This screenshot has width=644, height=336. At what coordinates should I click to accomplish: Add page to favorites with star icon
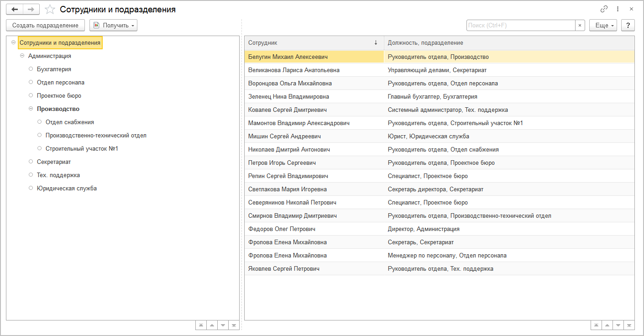pyautogui.click(x=50, y=10)
